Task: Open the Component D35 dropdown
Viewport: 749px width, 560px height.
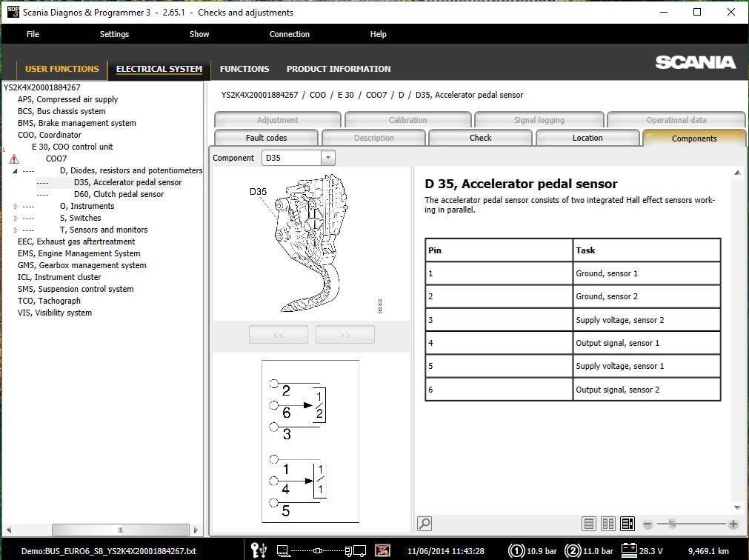Action: (327, 158)
